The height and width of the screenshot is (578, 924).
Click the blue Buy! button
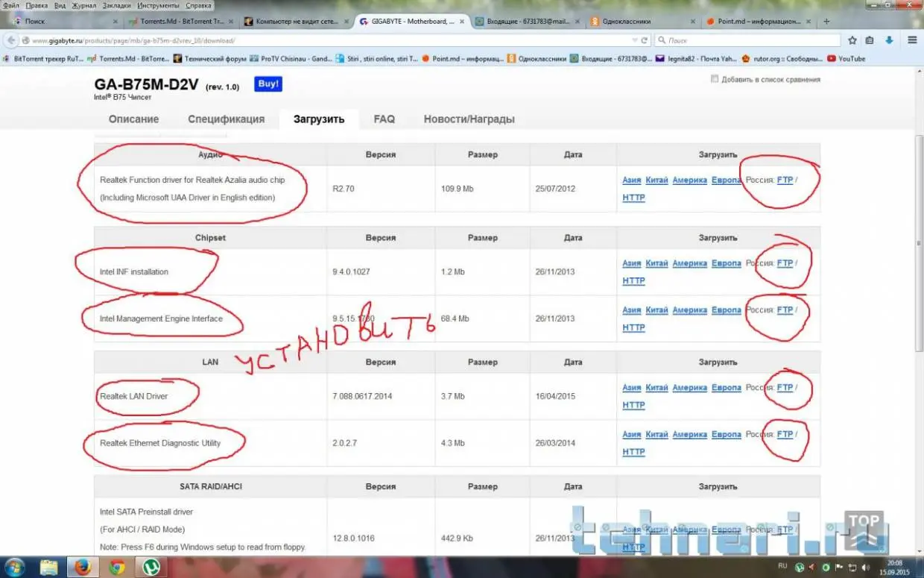tap(268, 84)
